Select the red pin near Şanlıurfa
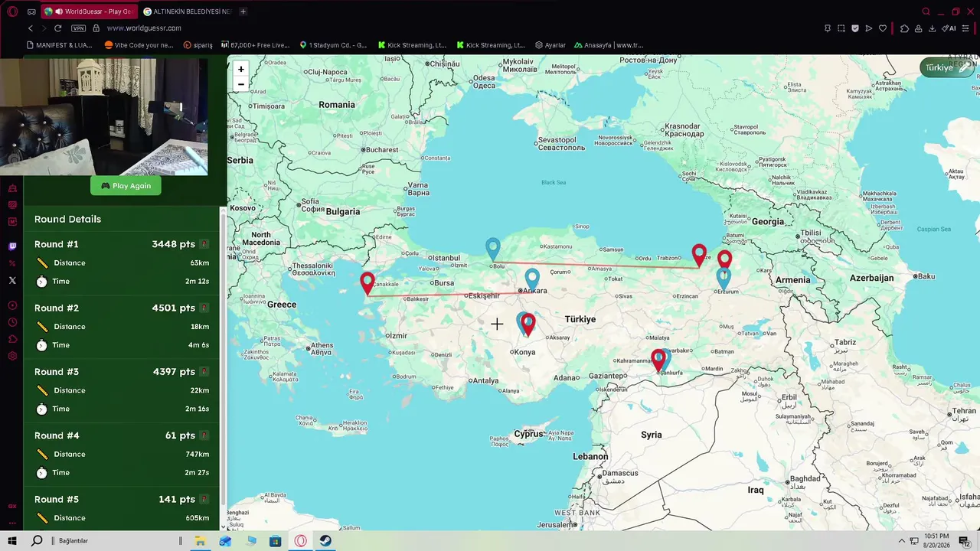 tap(658, 360)
